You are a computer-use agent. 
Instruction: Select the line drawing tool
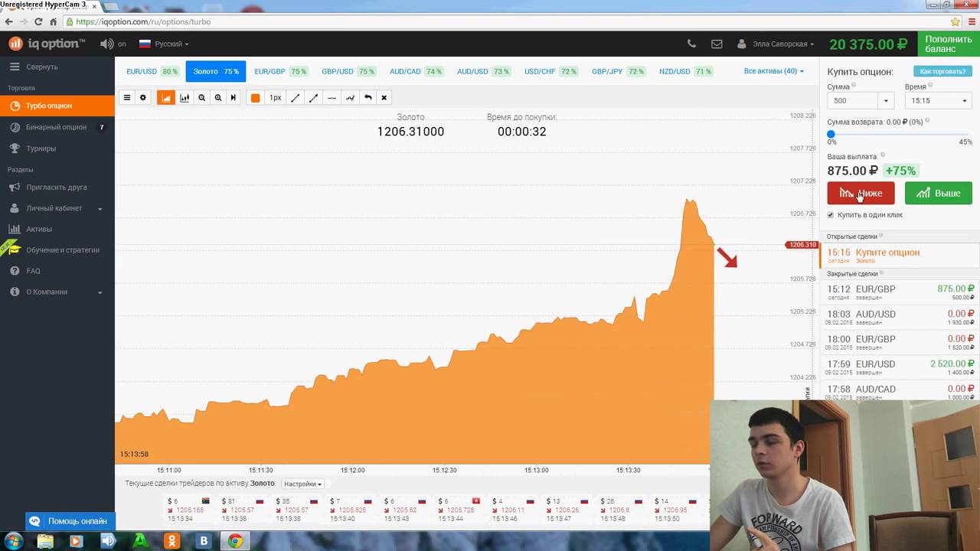click(296, 98)
